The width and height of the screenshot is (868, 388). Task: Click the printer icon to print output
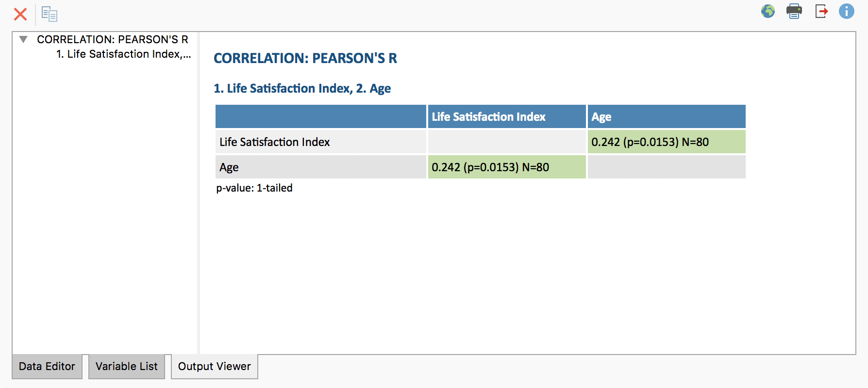pyautogui.click(x=794, y=11)
